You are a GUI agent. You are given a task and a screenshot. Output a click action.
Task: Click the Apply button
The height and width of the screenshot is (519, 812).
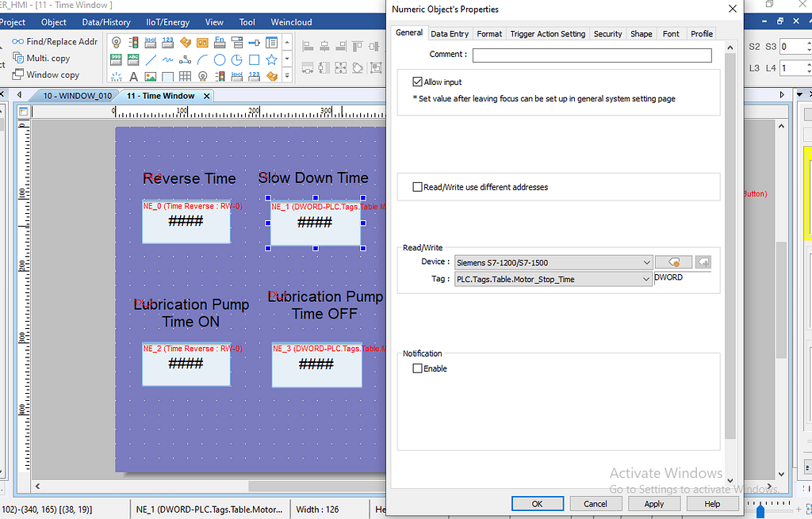coord(653,504)
